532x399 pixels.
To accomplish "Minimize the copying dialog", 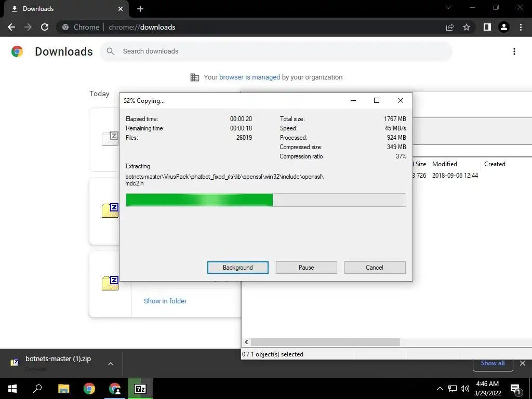I will point(353,100).
